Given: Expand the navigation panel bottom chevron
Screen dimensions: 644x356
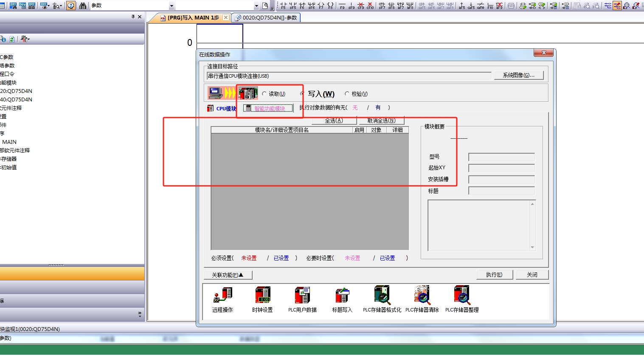Looking at the screenshot, I should 140,314.
